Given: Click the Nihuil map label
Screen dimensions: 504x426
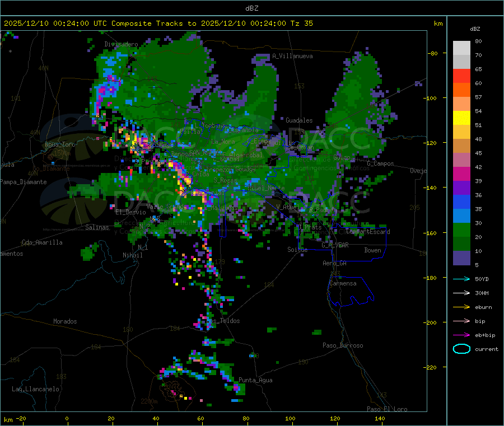Looking at the screenshot, I should (x=132, y=255).
